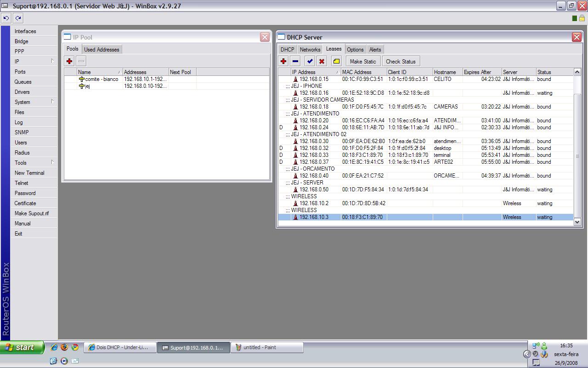The image size is (588, 368).
Task: Click the padlock icon in WinBox toolbar
Action: [x=582, y=18]
